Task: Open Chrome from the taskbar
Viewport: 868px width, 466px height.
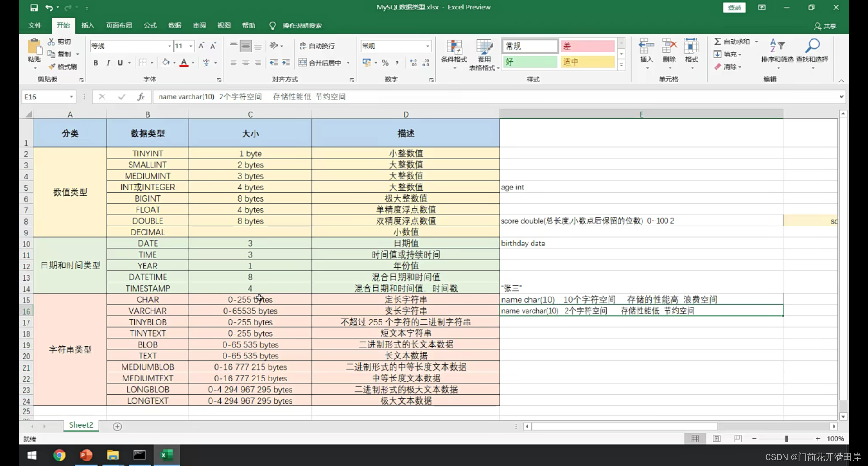Action: 59,455
